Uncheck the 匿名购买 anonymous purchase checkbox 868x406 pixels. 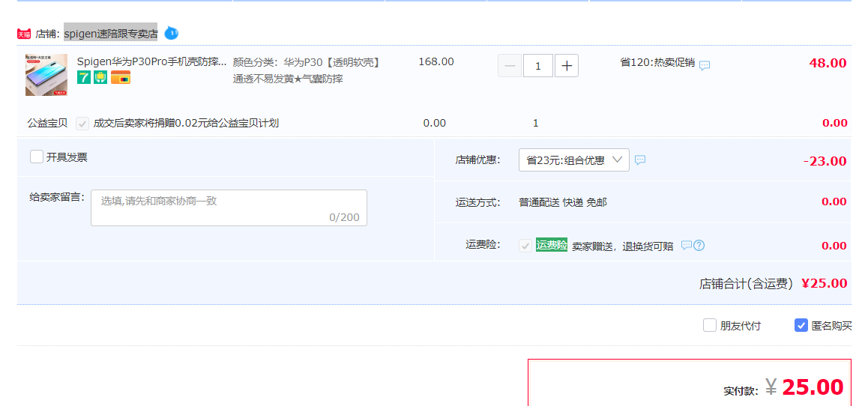pyautogui.click(x=801, y=325)
